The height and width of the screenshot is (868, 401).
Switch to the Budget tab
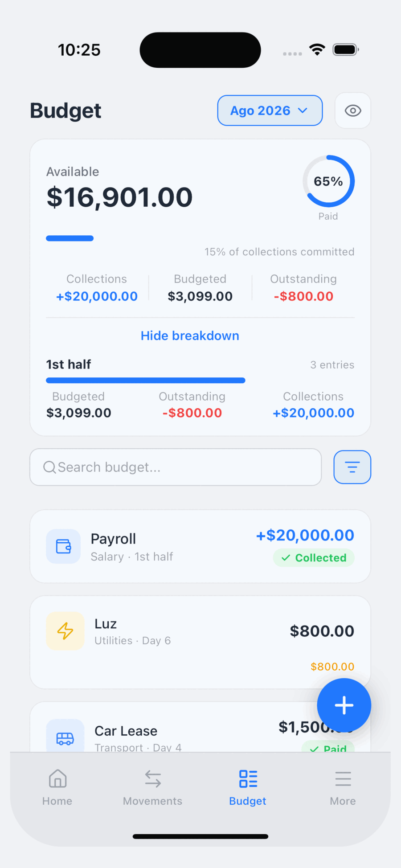[x=248, y=788]
